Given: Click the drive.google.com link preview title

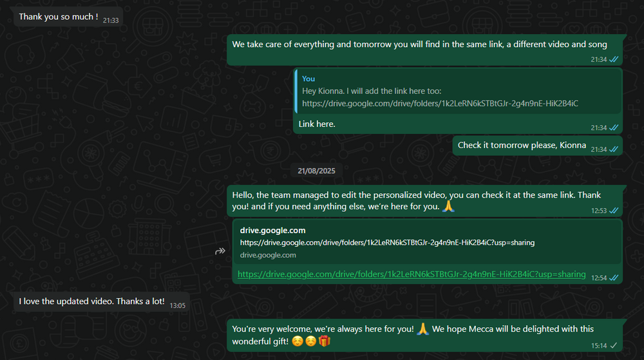Looking at the screenshot, I should [272, 230].
